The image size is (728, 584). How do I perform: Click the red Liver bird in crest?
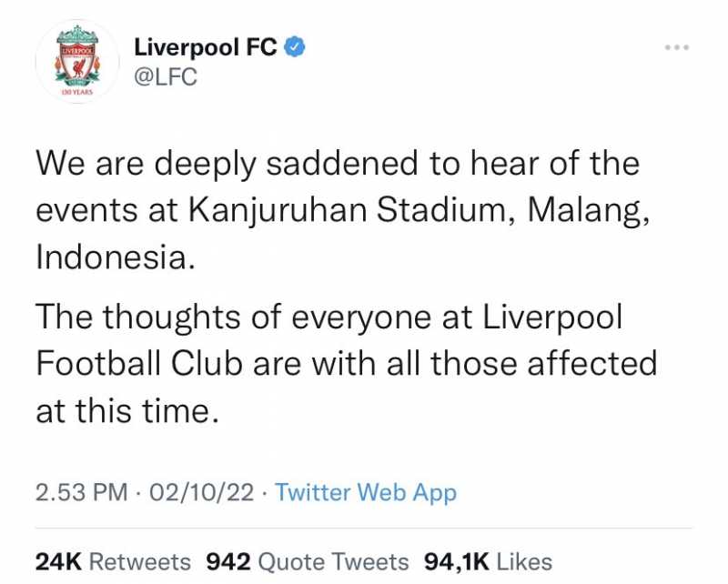(77, 65)
